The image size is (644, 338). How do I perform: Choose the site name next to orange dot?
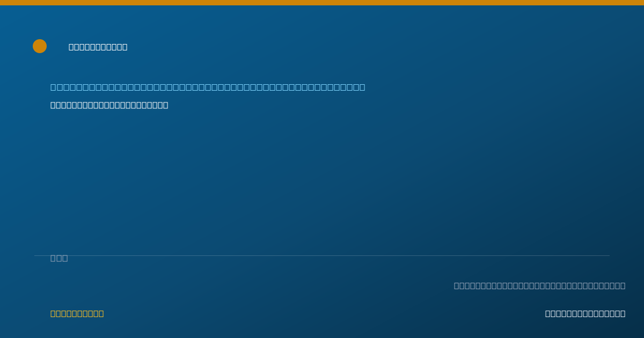point(98,47)
